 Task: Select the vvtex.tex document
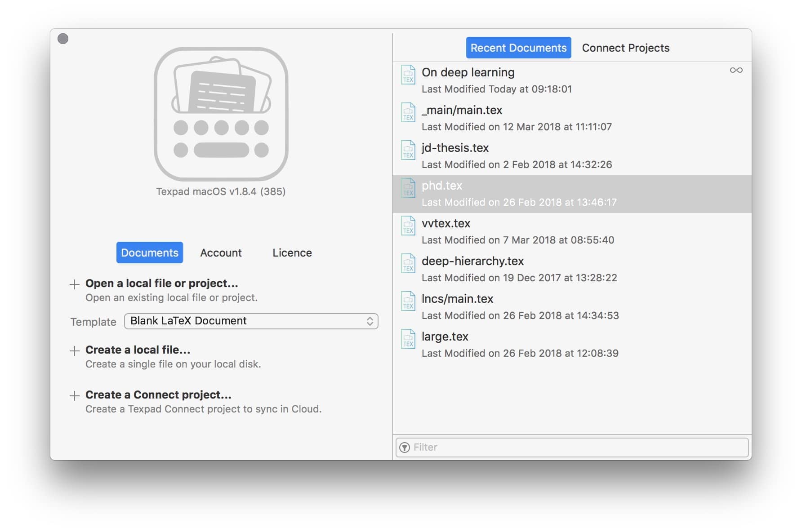[x=572, y=232]
